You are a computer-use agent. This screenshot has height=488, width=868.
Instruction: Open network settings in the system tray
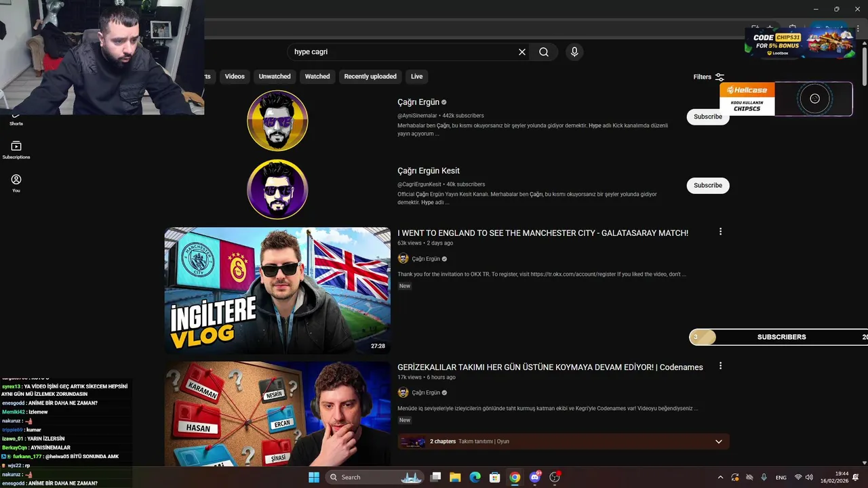(x=798, y=478)
